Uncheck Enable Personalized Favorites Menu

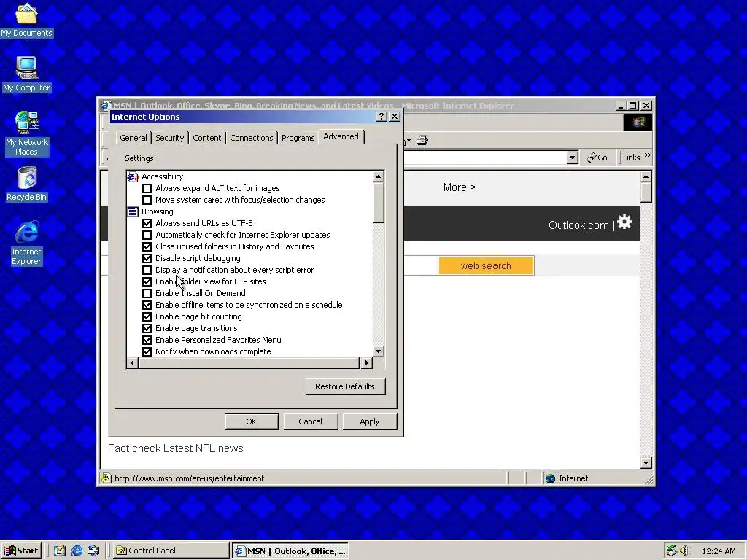147,340
